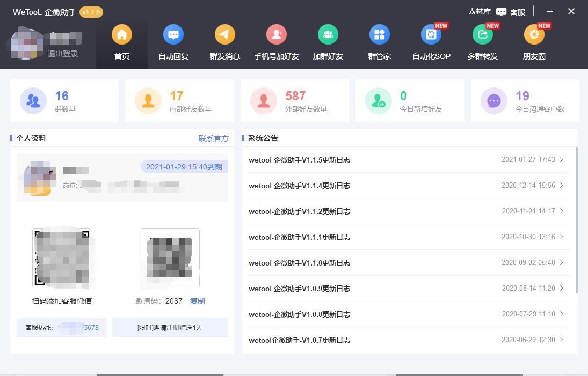Viewport: 588px width, 376px height.
Task: Click the 2021-01-27 17:43 announcement date
Action: (x=528, y=159)
